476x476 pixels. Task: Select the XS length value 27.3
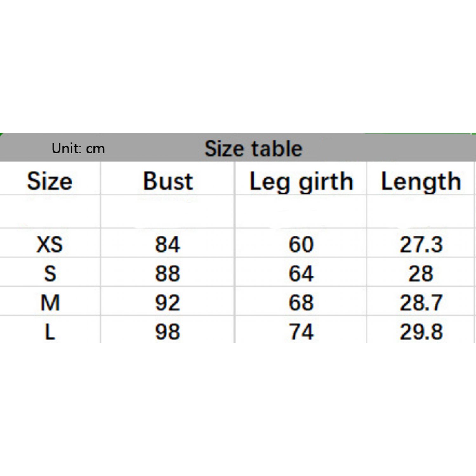tap(421, 245)
